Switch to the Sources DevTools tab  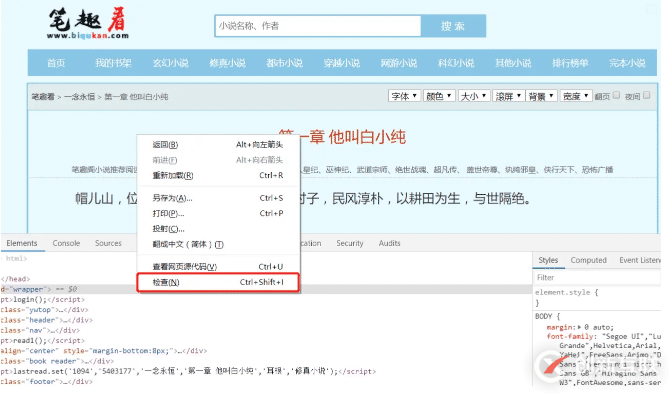coord(108,243)
